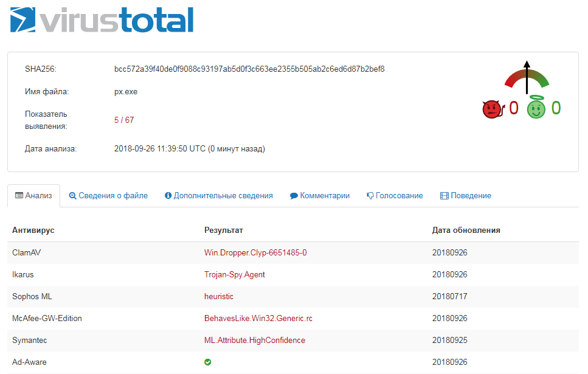The image size is (588, 374).
Task: Click the file name px.exe
Action: click(x=126, y=92)
